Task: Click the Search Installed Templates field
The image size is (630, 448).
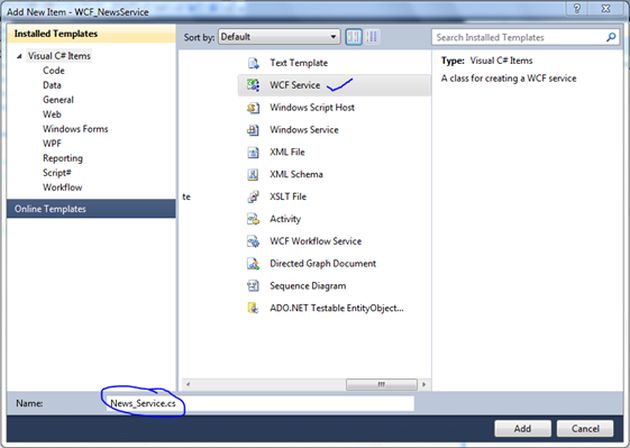Action: click(525, 37)
